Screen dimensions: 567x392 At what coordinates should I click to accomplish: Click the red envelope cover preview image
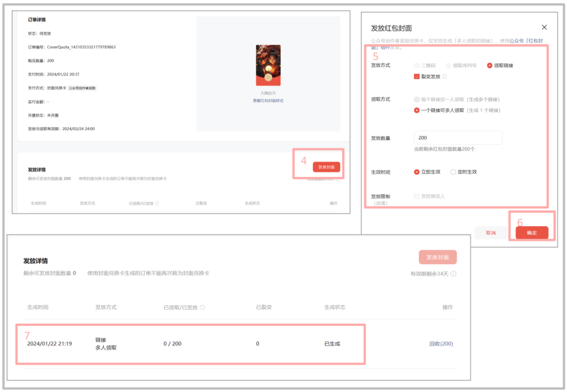(x=268, y=65)
